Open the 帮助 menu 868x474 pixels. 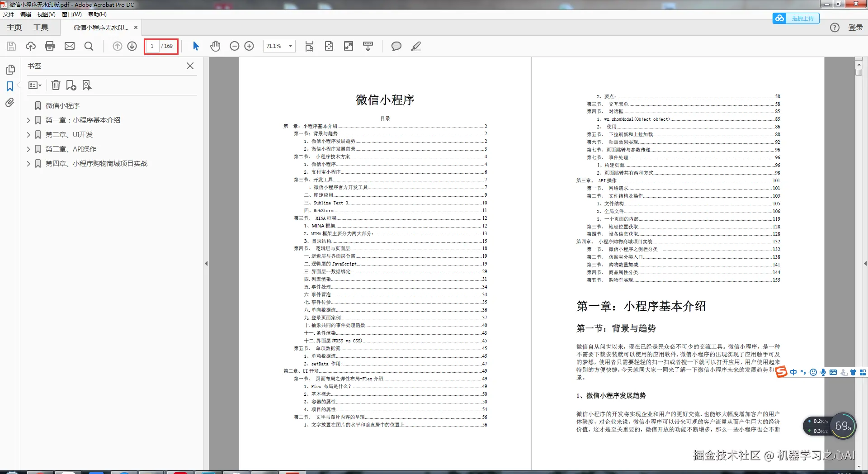coord(97,14)
